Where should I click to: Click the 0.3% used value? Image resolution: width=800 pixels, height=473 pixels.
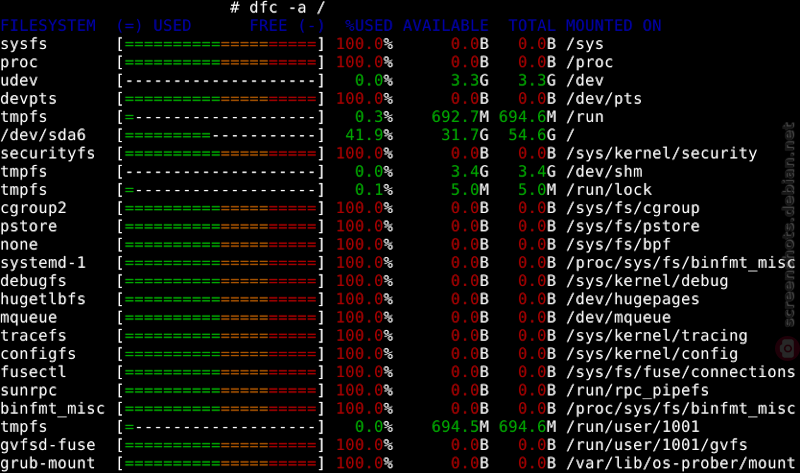373,117
